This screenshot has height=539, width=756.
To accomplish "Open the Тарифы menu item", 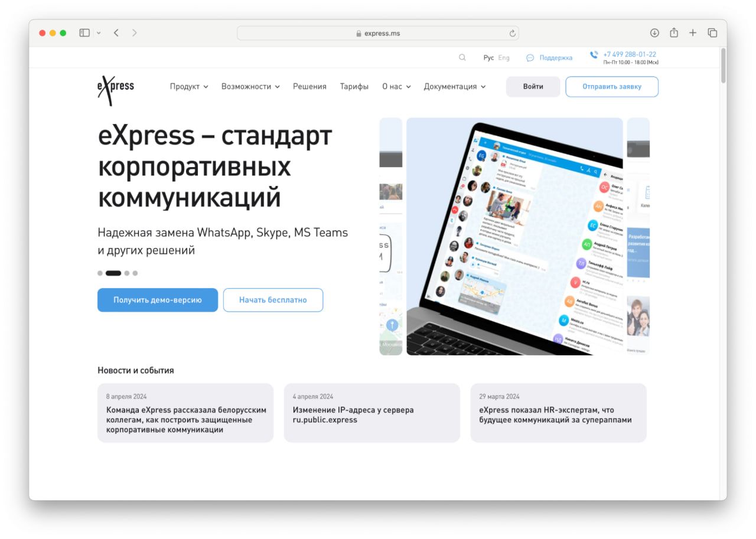I will [354, 87].
